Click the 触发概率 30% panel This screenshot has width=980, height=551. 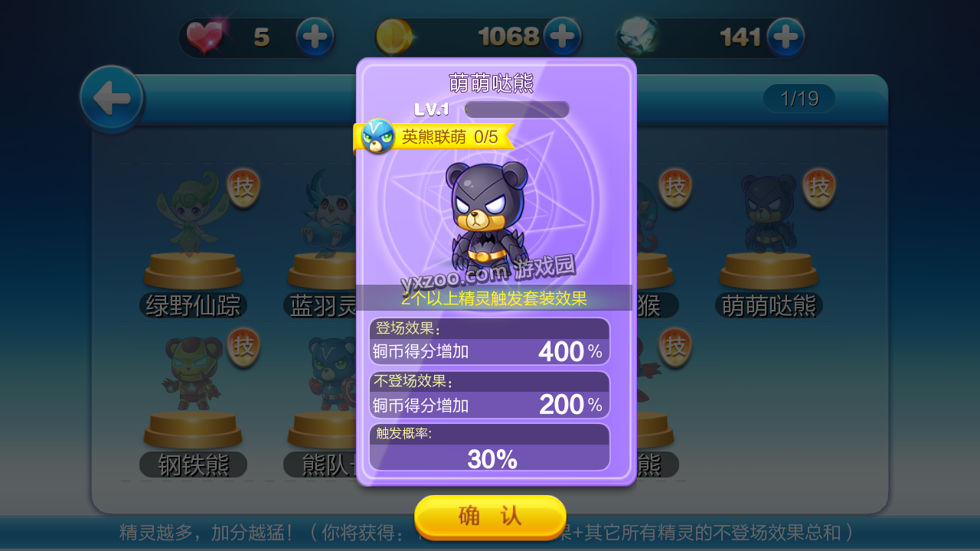[x=490, y=447]
